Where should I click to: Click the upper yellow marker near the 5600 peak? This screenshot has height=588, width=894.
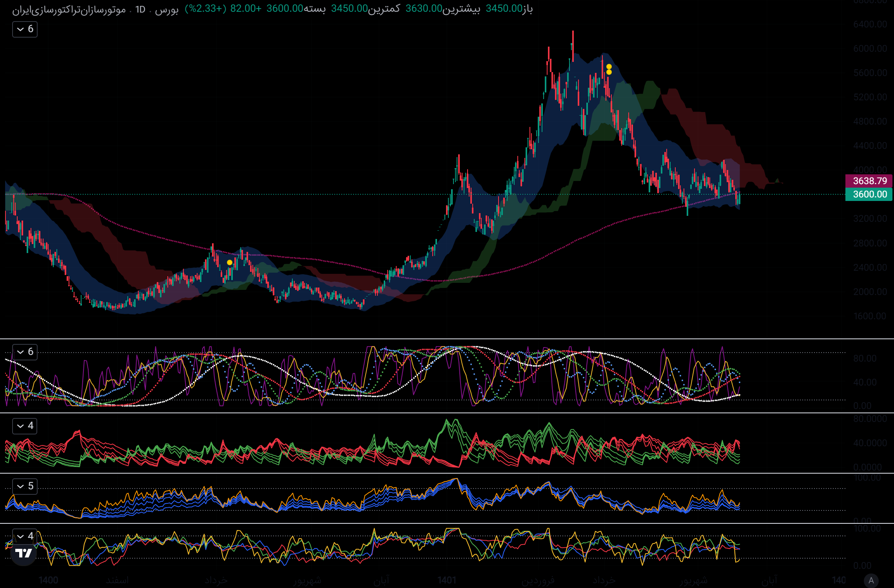click(609, 67)
